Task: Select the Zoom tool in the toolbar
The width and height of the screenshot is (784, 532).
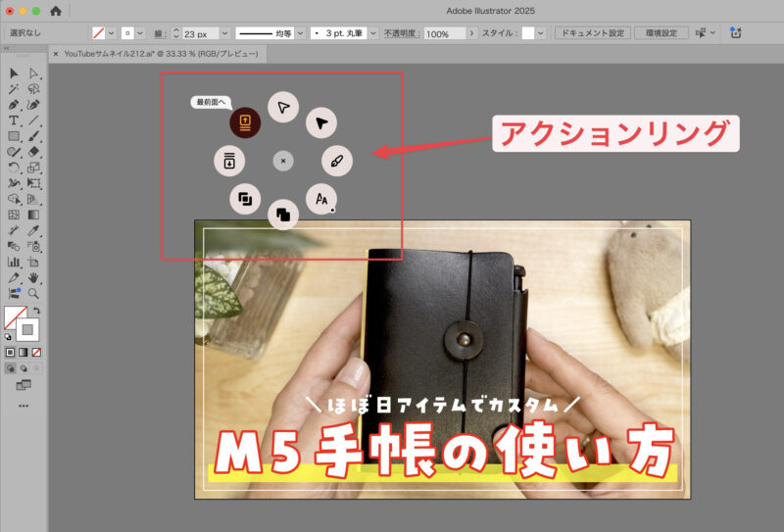Action: (33, 293)
